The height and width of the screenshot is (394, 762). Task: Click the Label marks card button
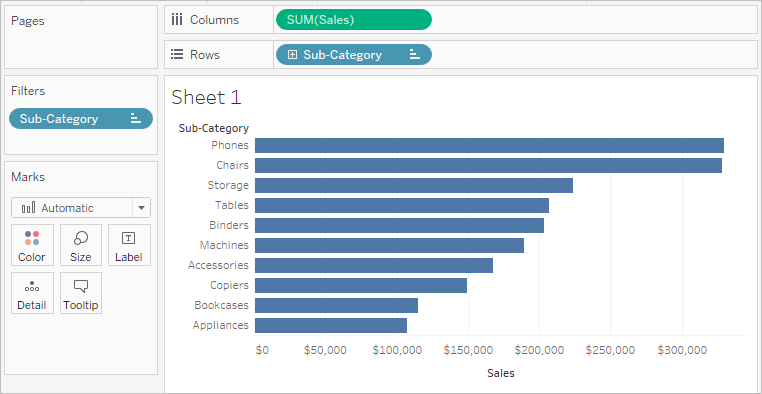(x=129, y=245)
